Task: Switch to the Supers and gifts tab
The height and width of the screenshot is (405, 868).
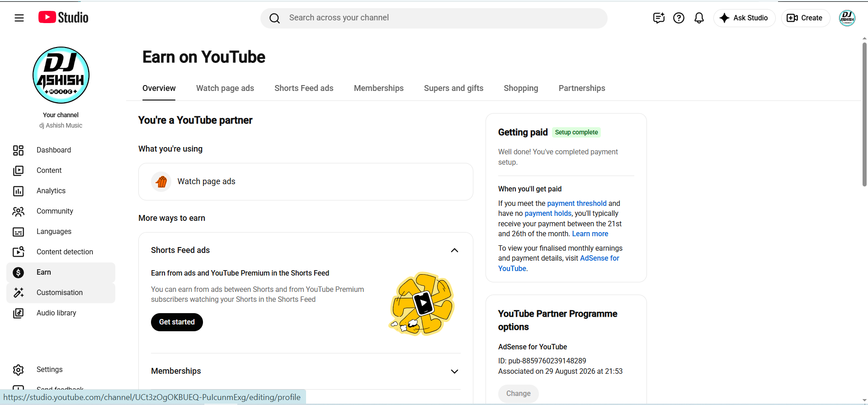Action: pos(453,88)
